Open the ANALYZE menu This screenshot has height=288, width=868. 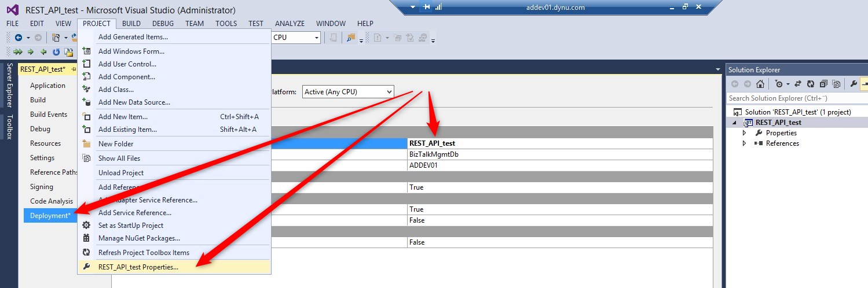[x=290, y=24]
